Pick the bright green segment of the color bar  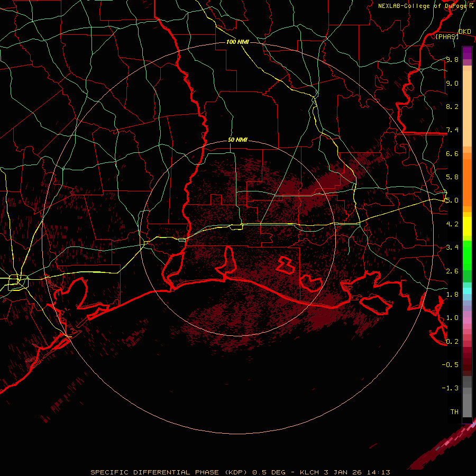point(467,255)
